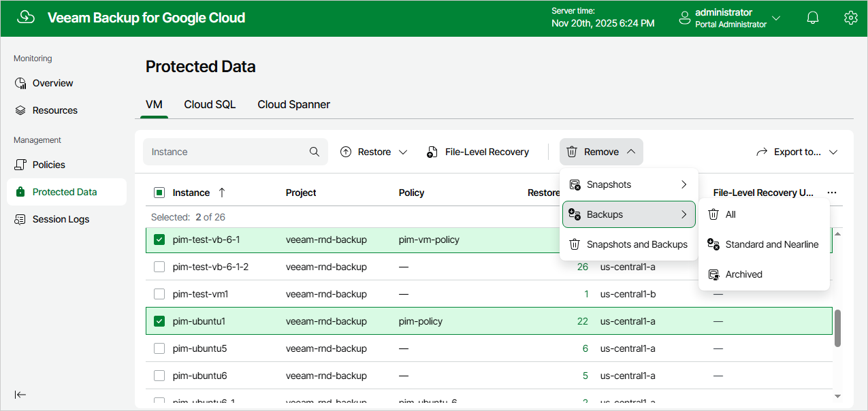Click the administrator user avatar icon
Viewport: 868px width, 411px height.
(685, 18)
